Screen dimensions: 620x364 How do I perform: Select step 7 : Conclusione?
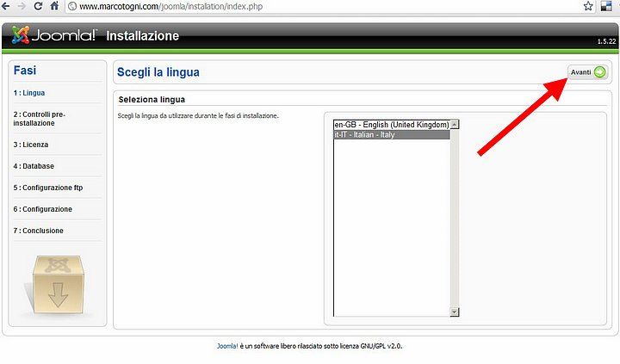coord(38,231)
